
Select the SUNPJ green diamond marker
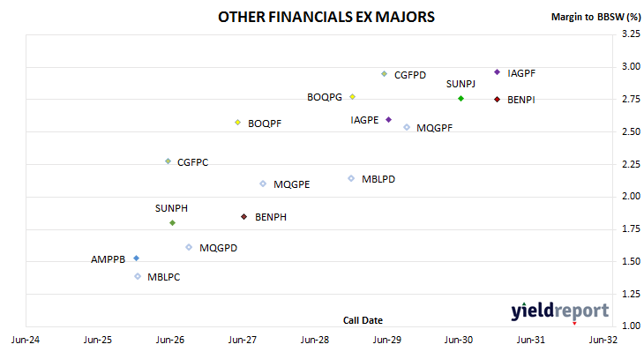[x=461, y=99]
